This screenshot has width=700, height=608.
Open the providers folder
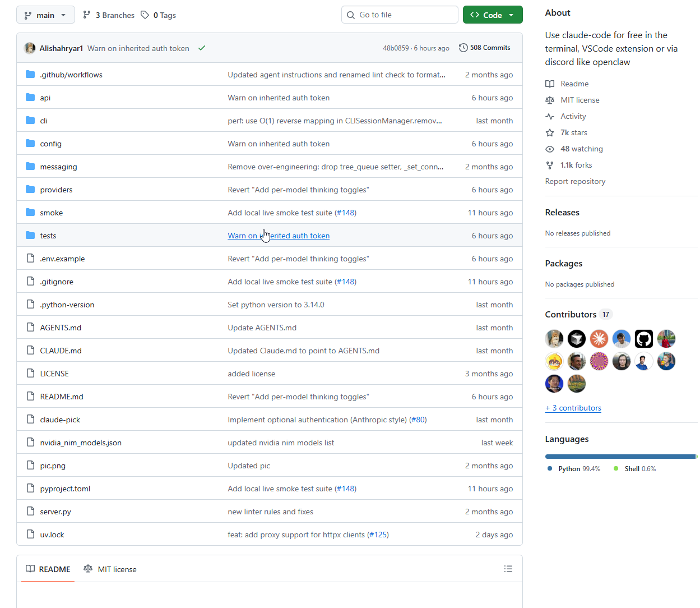pyautogui.click(x=57, y=190)
